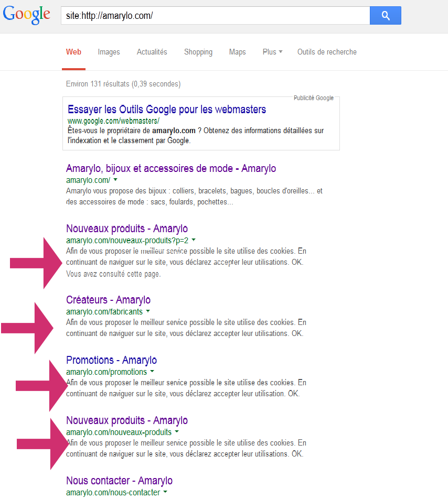Viewport: 448px width, 499px height.
Task: Open Outils de recherche
Action: [327, 52]
